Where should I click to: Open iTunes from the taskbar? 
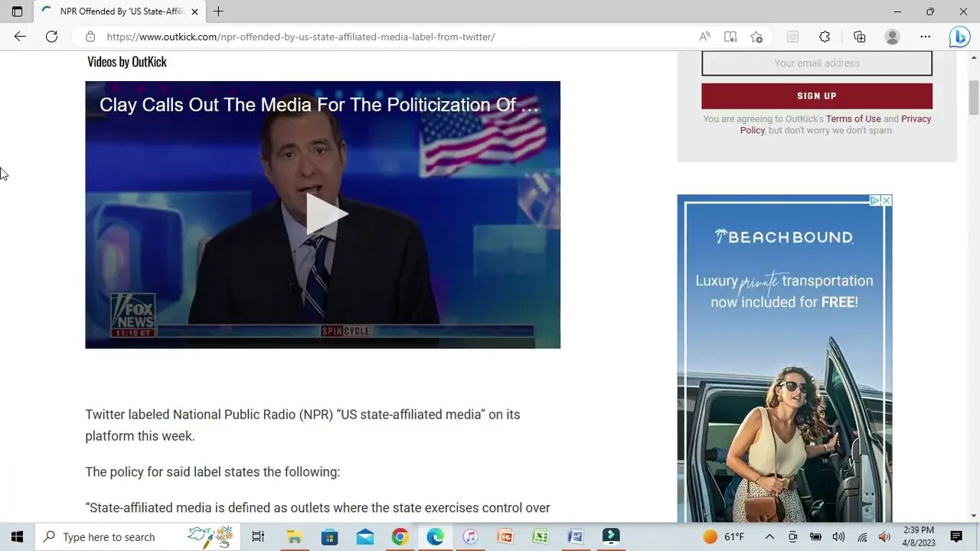coord(470,536)
